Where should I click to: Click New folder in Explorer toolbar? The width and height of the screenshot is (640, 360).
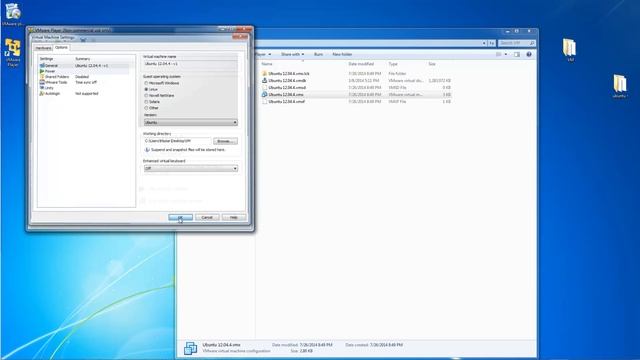(342, 54)
